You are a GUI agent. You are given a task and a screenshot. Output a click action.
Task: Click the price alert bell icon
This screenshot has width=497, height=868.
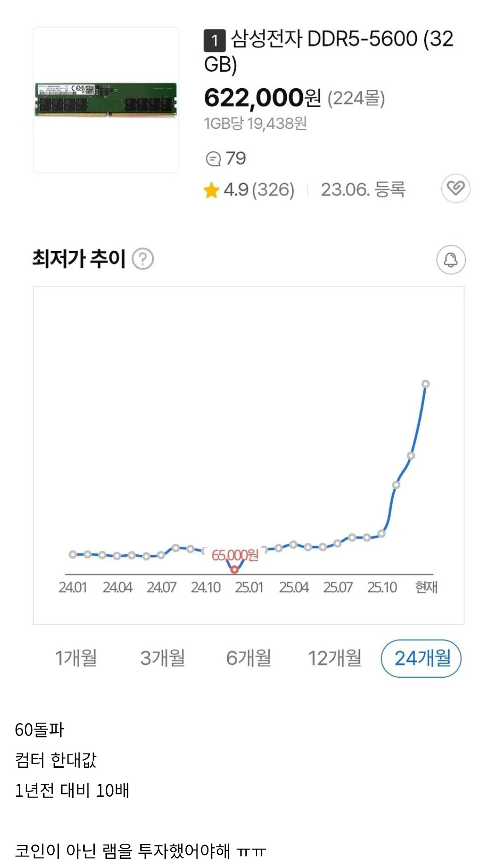451,260
